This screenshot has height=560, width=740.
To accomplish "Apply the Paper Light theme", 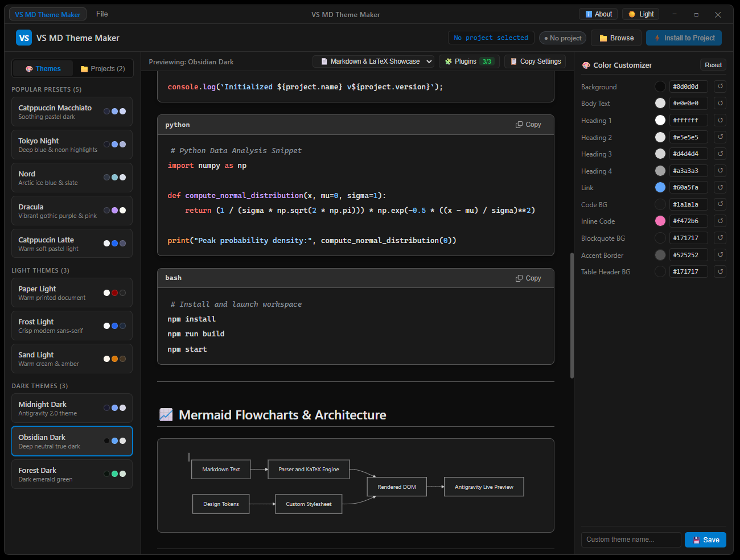I will (72, 293).
